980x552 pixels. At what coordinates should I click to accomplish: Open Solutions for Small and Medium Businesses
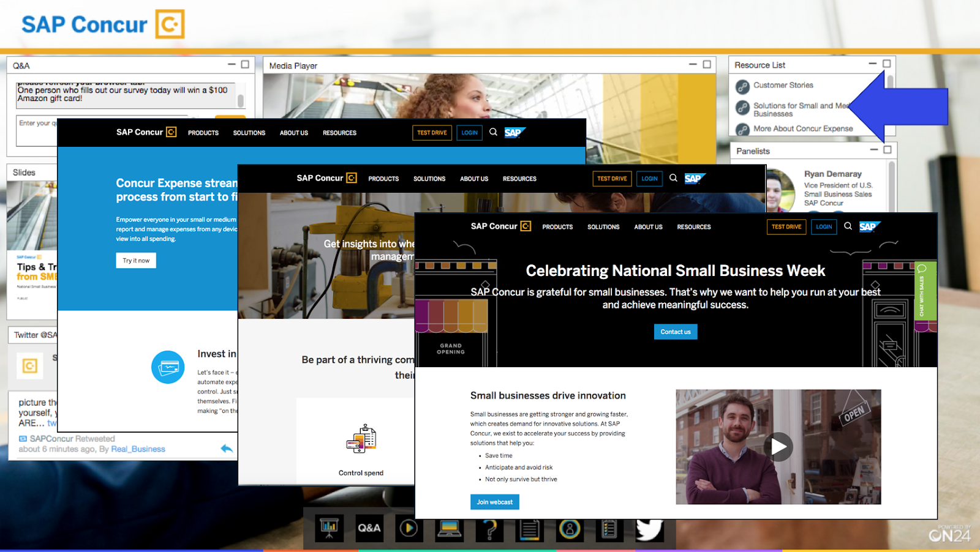click(801, 110)
